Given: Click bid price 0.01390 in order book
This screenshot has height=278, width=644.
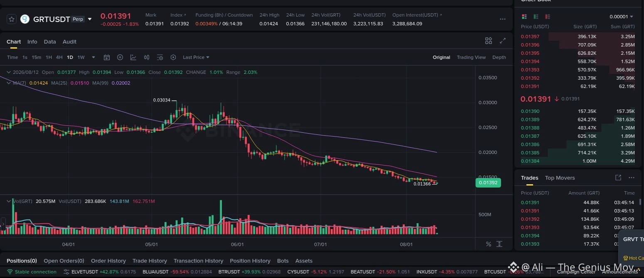Looking at the screenshot, I should (x=530, y=111).
